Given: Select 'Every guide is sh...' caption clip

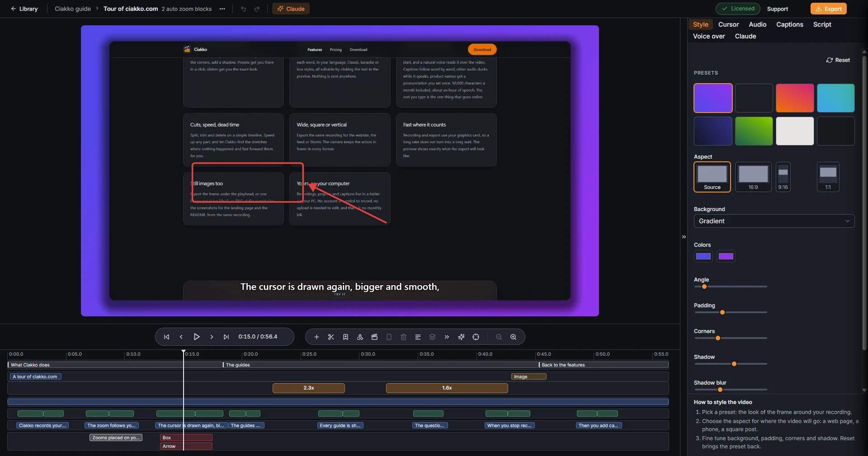Looking at the screenshot, I should (340, 425).
